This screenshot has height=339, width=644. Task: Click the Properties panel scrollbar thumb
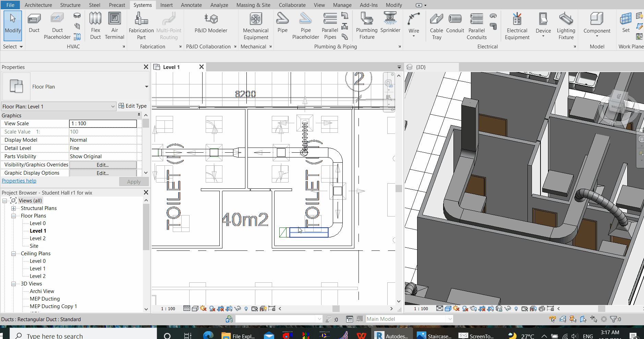(146, 123)
